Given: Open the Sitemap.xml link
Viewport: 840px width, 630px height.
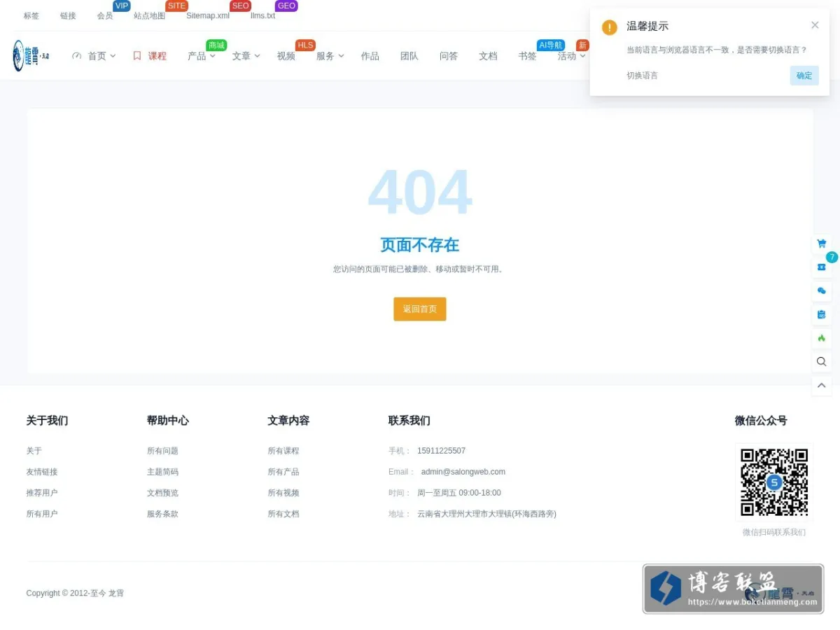Looking at the screenshot, I should (x=208, y=15).
